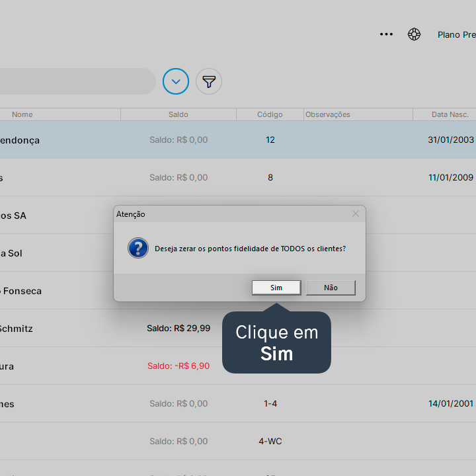Select code 8 cell
The width and height of the screenshot is (476, 476).
270,177
